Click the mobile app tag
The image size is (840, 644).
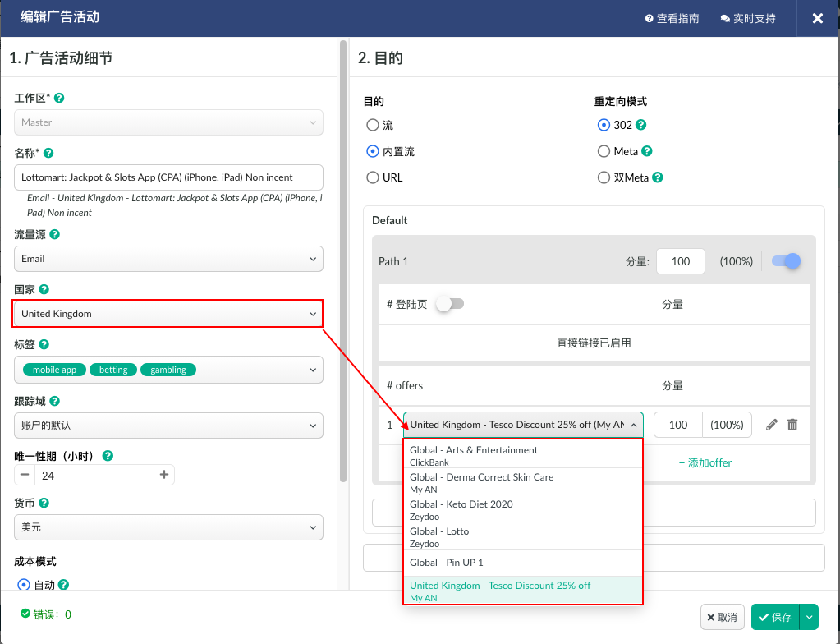click(x=55, y=370)
